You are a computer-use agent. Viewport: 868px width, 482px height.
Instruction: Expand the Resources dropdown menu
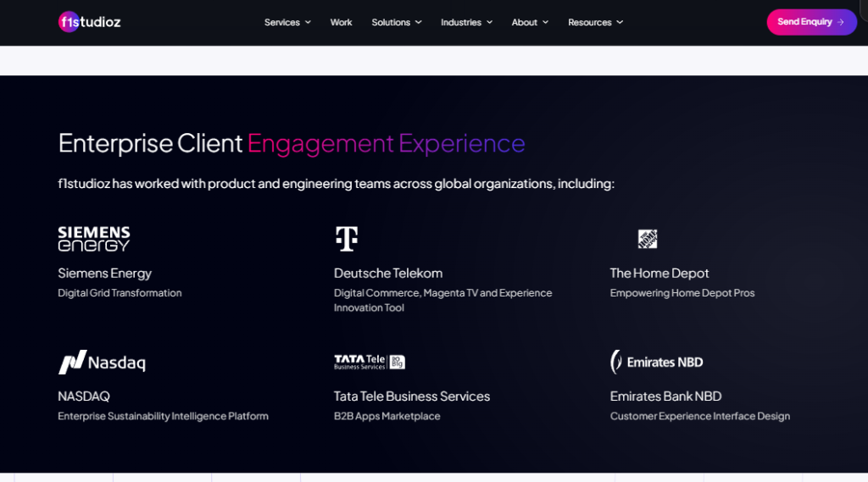tap(595, 22)
